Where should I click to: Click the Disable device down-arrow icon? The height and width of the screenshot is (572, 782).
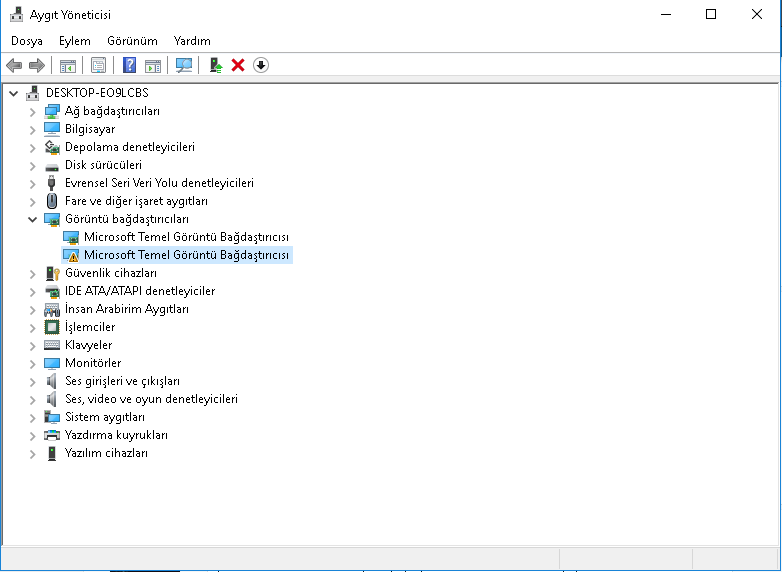pyautogui.click(x=261, y=65)
